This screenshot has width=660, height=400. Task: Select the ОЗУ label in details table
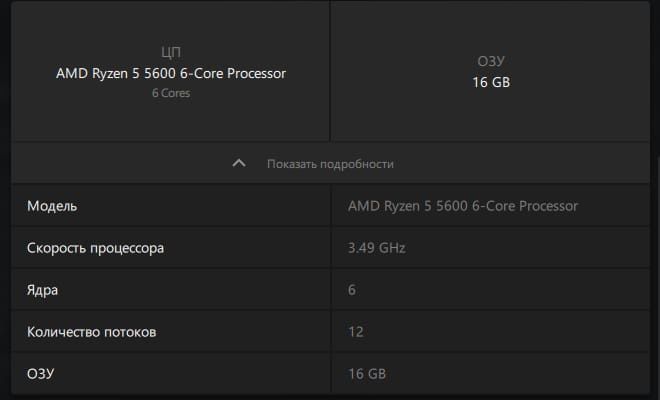[x=41, y=374]
